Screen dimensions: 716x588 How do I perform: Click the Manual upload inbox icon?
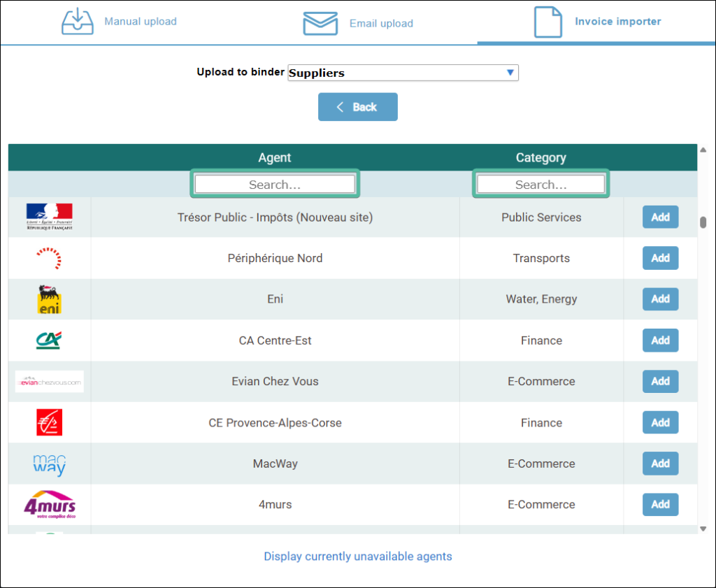coord(78,22)
